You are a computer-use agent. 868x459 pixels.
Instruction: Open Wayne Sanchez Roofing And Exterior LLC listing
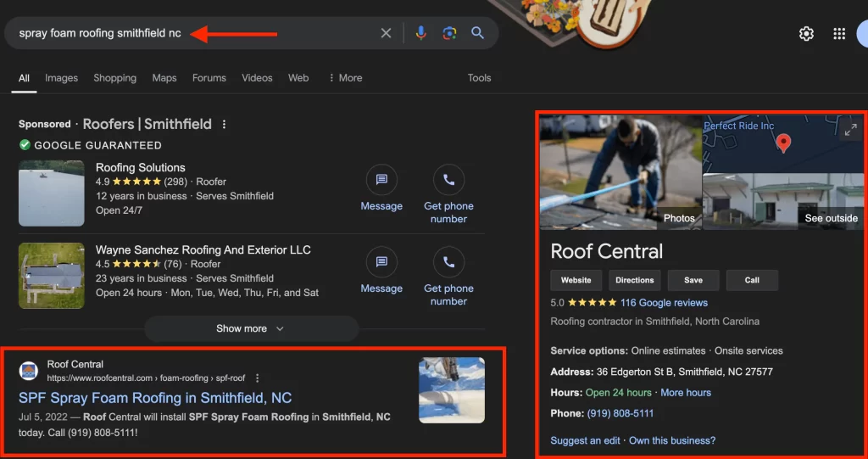point(203,250)
